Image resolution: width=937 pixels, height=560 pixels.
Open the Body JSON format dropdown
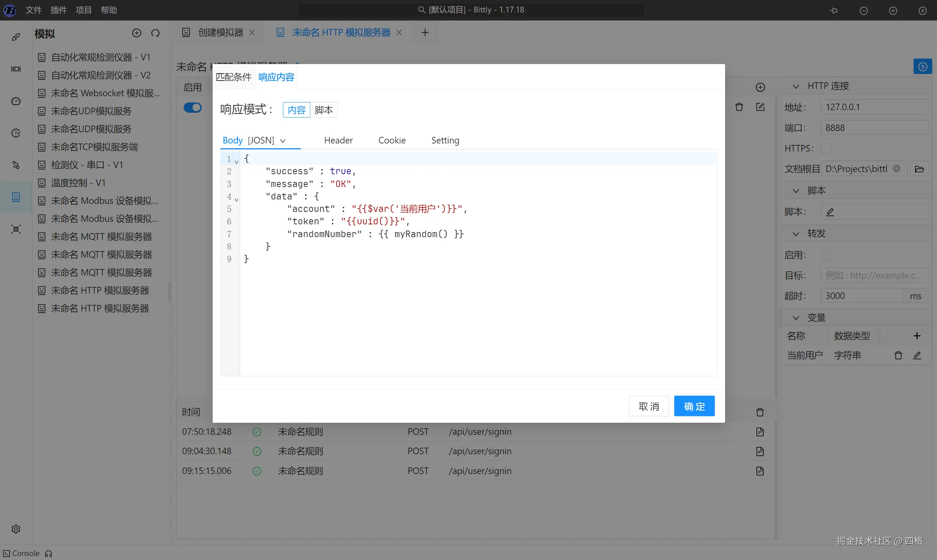pyautogui.click(x=283, y=141)
